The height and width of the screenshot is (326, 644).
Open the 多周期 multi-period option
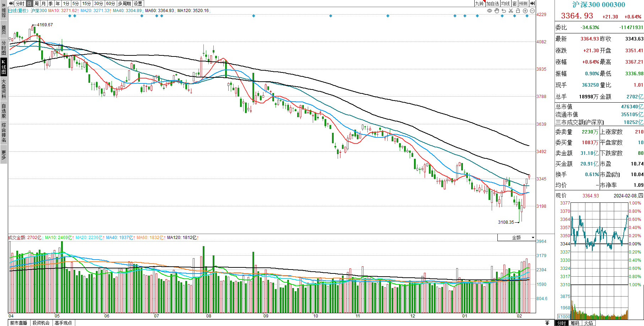click(124, 4)
